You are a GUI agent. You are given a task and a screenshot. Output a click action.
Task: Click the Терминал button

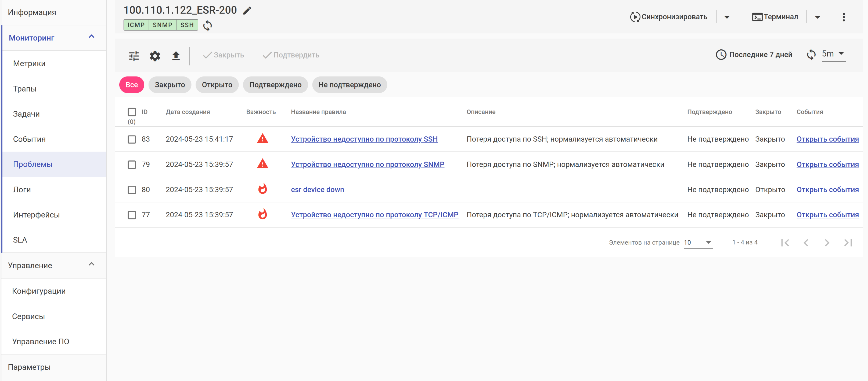click(775, 17)
